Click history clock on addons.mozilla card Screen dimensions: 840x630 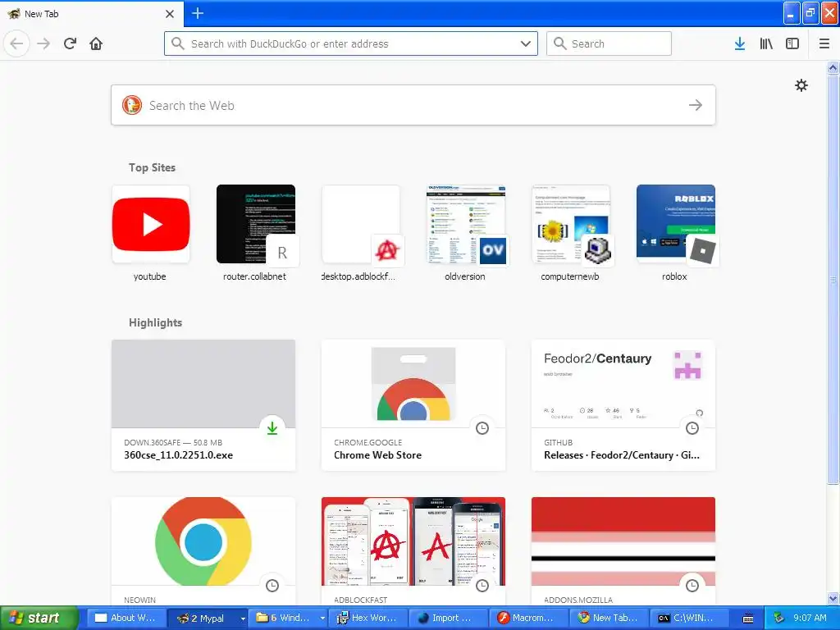pyautogui.click(x=692, y=586)
